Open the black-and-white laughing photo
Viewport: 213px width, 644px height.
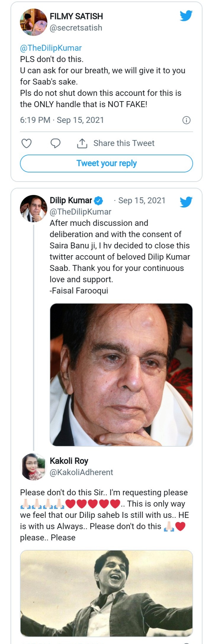click(x=106, y=593)
